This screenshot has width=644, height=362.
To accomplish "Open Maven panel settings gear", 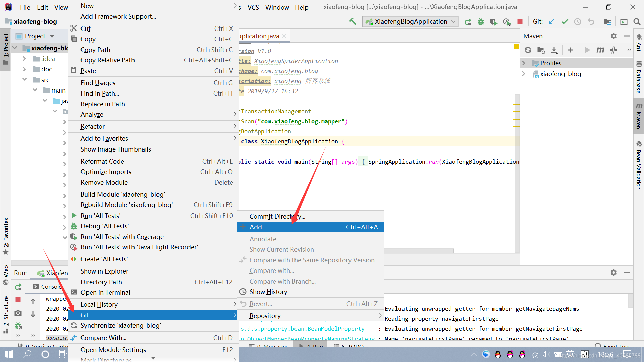I will pos(614,36).
